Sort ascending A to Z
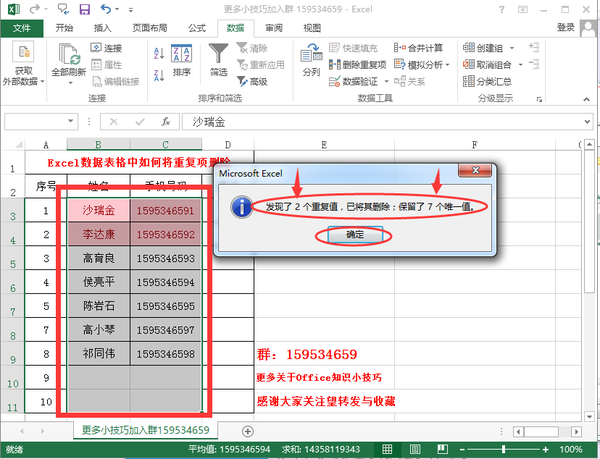 (159, 53)
